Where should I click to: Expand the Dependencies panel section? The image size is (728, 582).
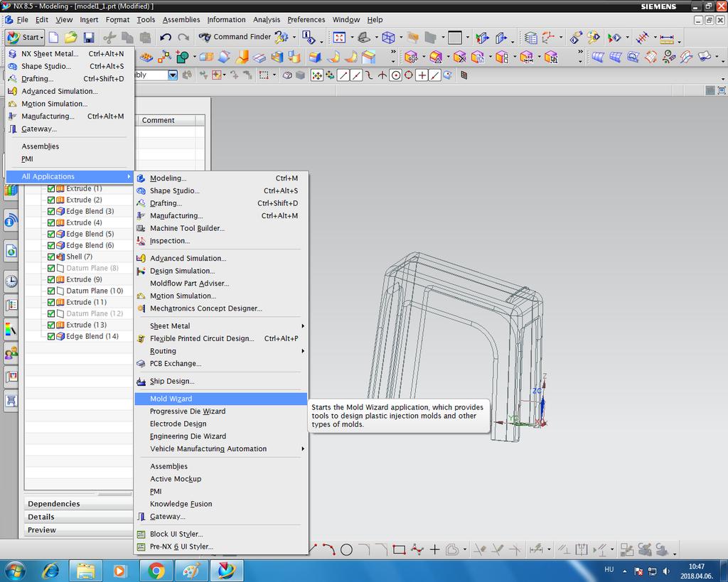point(78,504)
